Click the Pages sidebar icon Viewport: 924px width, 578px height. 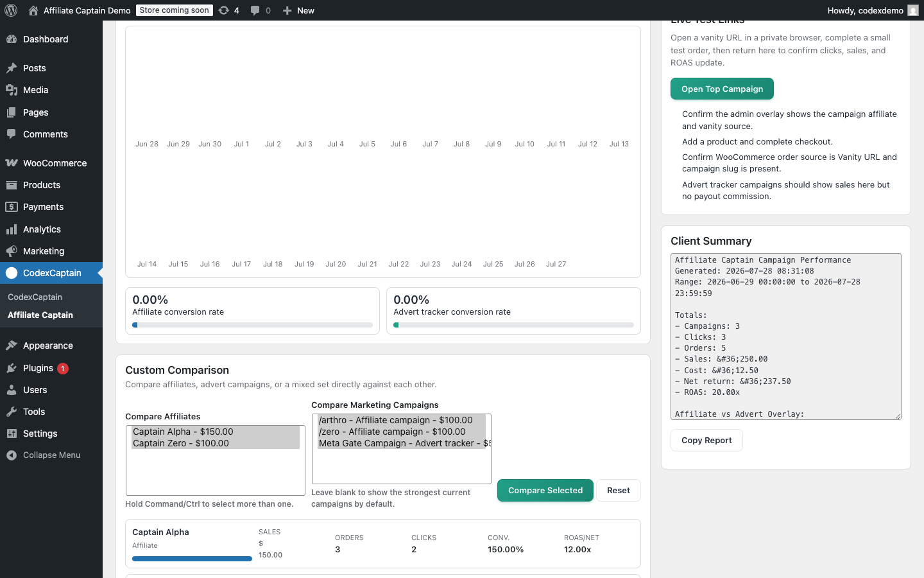[12, 112]
